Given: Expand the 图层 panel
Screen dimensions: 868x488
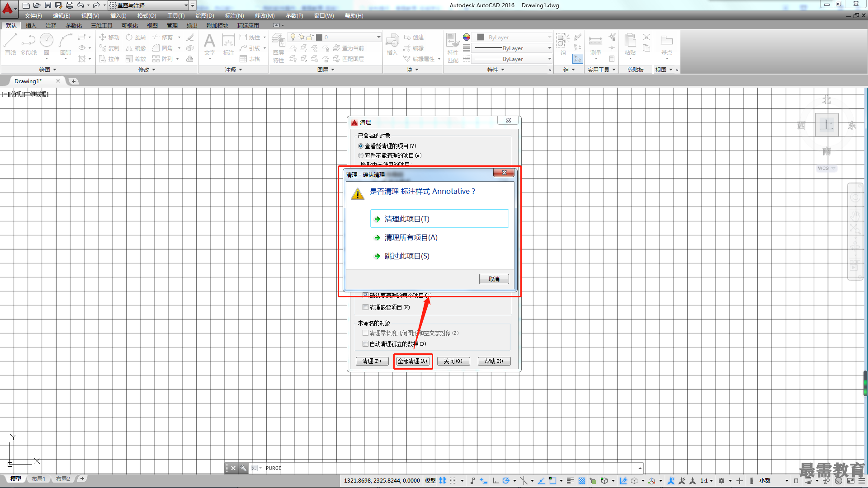Looking at the screenshot, I should (x=325, y=70).
